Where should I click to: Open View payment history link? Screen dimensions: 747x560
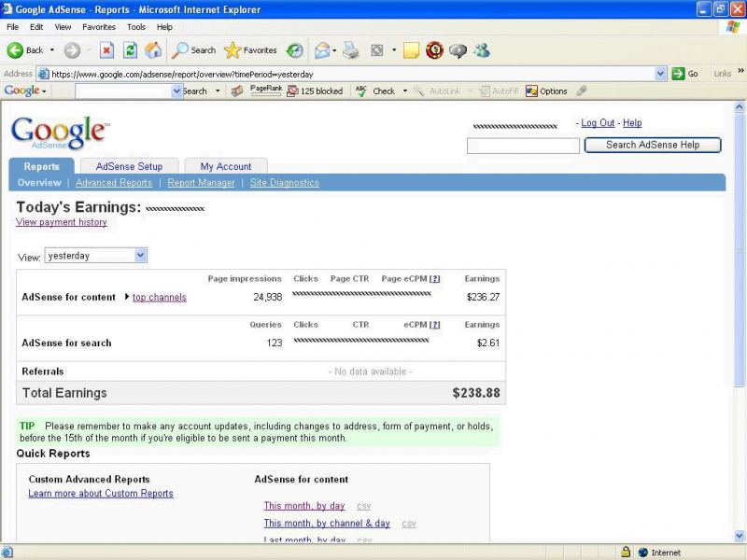[x=61, y=222]
